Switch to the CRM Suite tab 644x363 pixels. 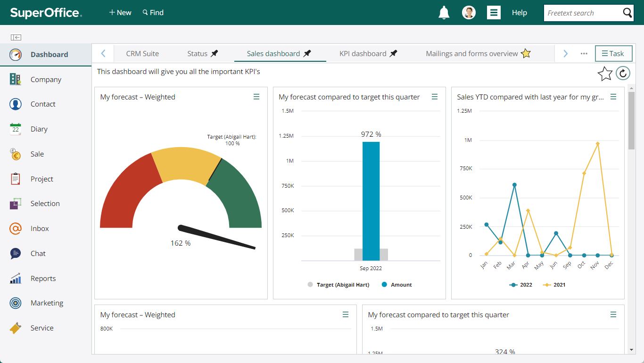(x=142, y=54)
